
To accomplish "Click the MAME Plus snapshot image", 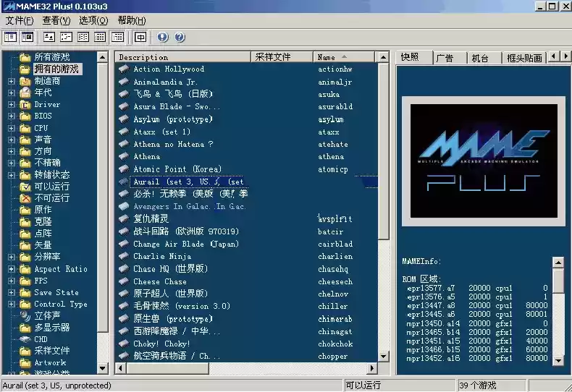I will pos(484,161).
